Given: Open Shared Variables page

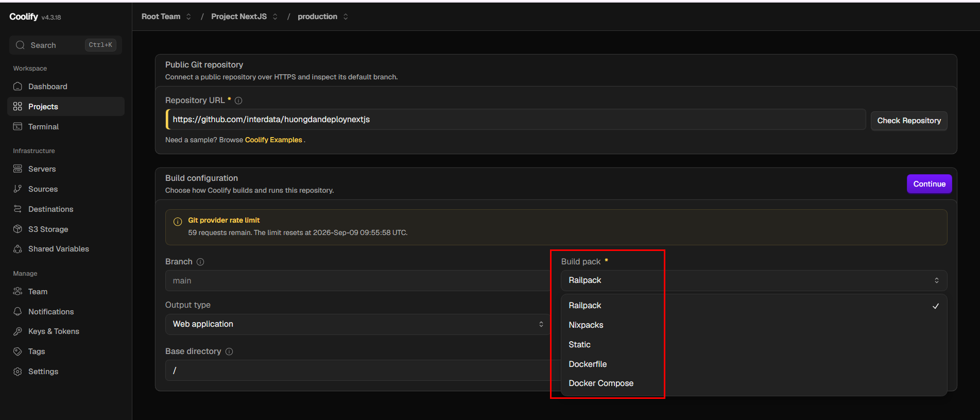Looking at the screenshot, I should point(66,249).
